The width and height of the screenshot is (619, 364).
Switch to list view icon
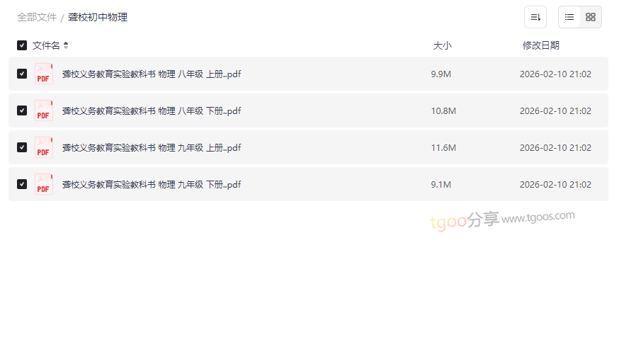tap(569, 17)
